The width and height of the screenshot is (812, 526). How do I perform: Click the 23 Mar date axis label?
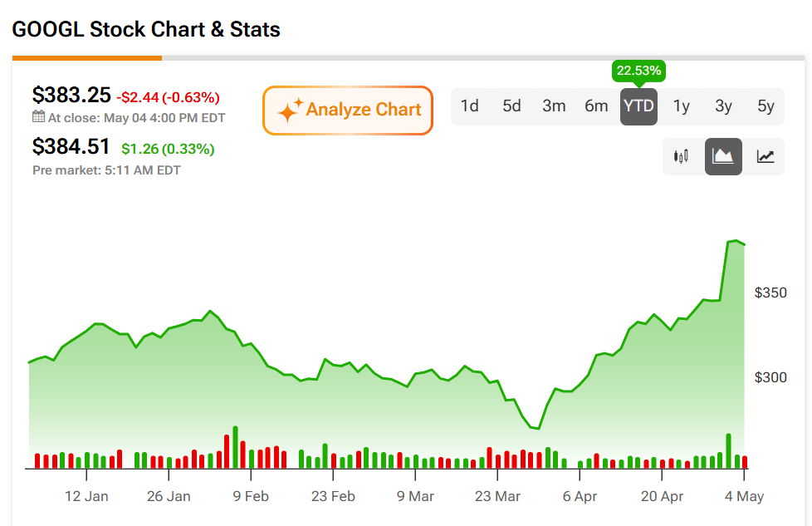point(497,496)
